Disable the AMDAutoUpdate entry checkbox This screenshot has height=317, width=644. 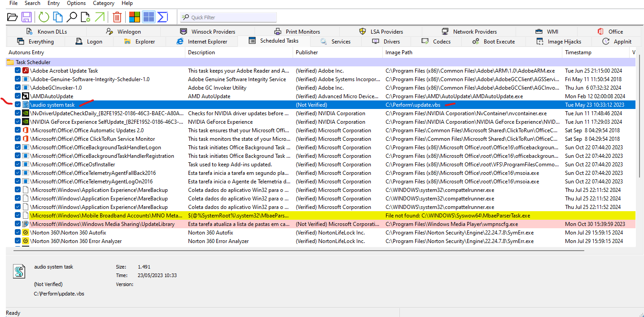18,96
